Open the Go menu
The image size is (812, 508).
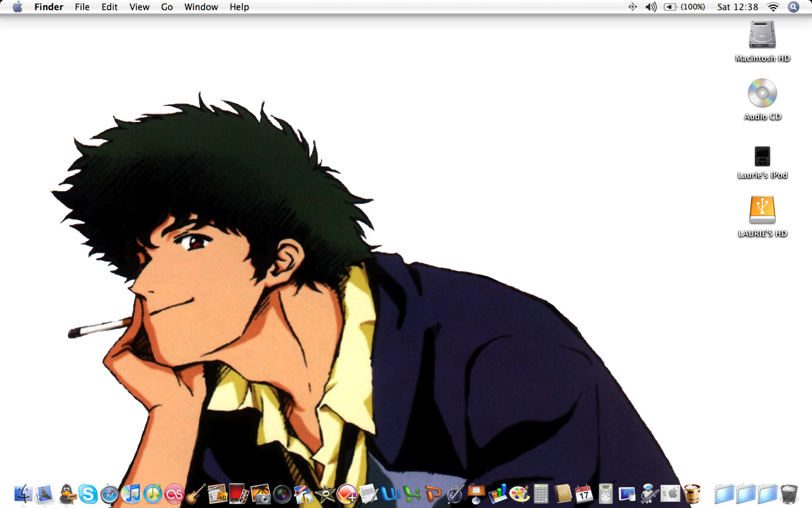(x=167, y=7)
